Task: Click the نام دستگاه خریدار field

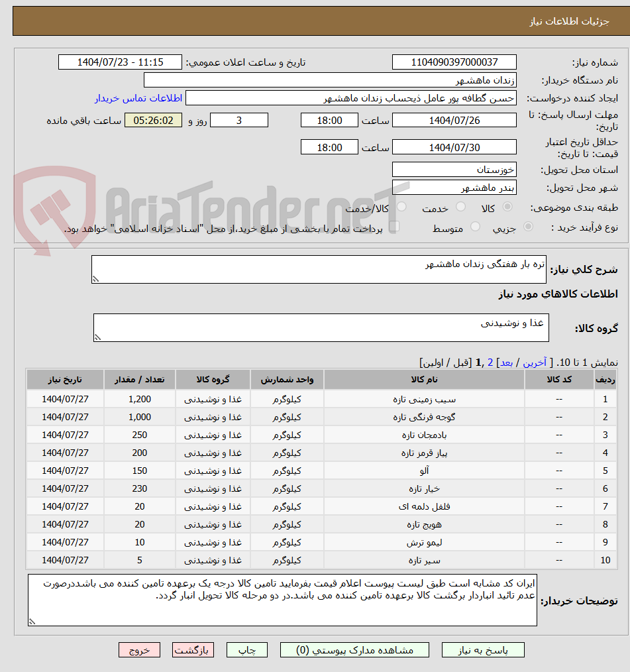Action: point(330,80)
